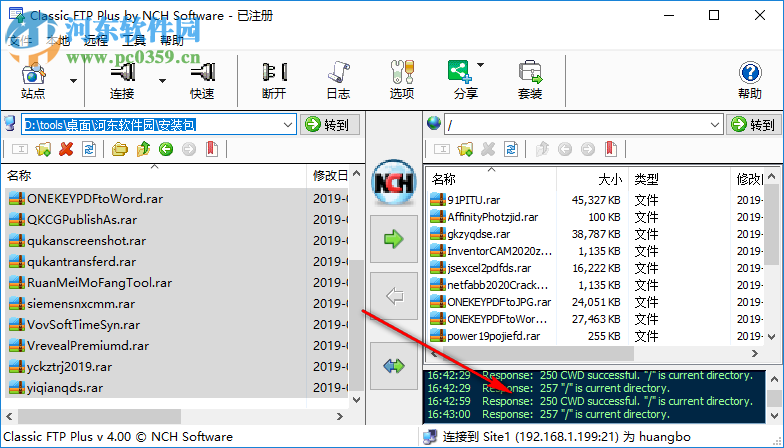Select remote file power19pojiefd.rar

(486, 336)
